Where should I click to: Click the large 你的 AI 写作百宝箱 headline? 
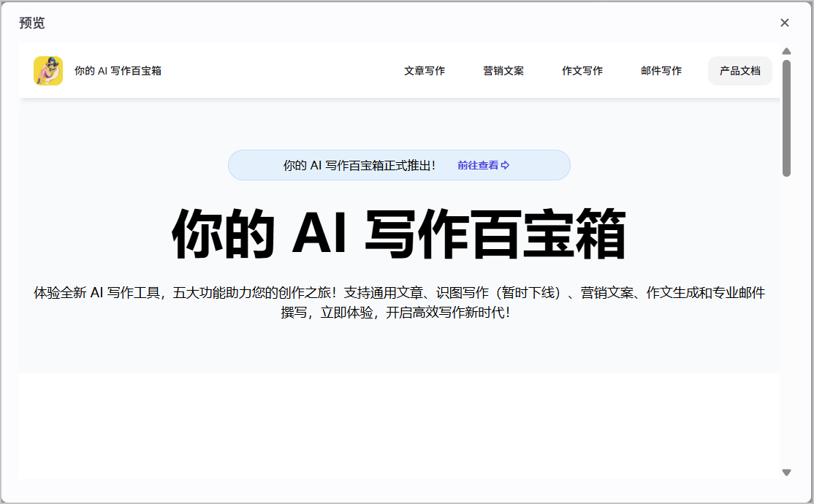point(399,234)
